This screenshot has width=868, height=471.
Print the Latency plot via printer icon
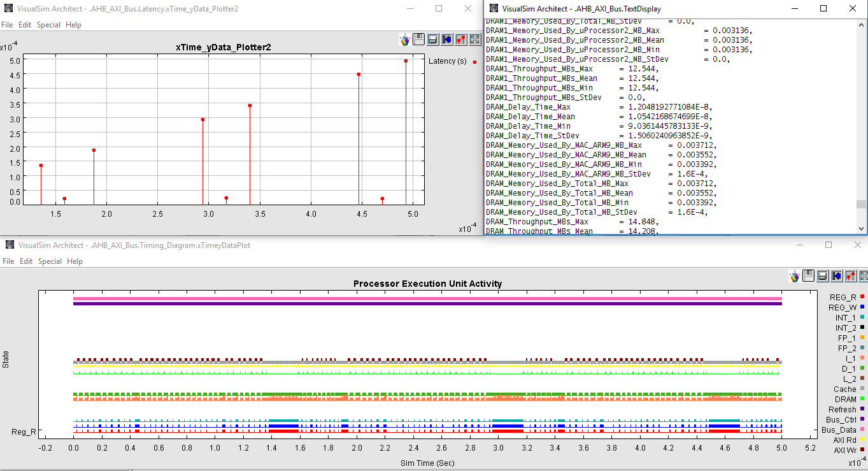pos(432,40)
